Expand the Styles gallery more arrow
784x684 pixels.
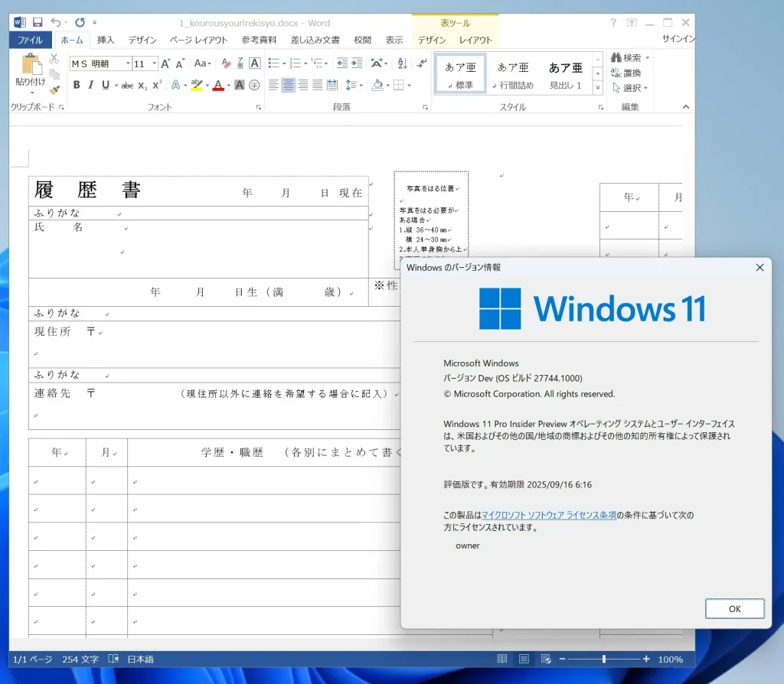click(597, 88)
